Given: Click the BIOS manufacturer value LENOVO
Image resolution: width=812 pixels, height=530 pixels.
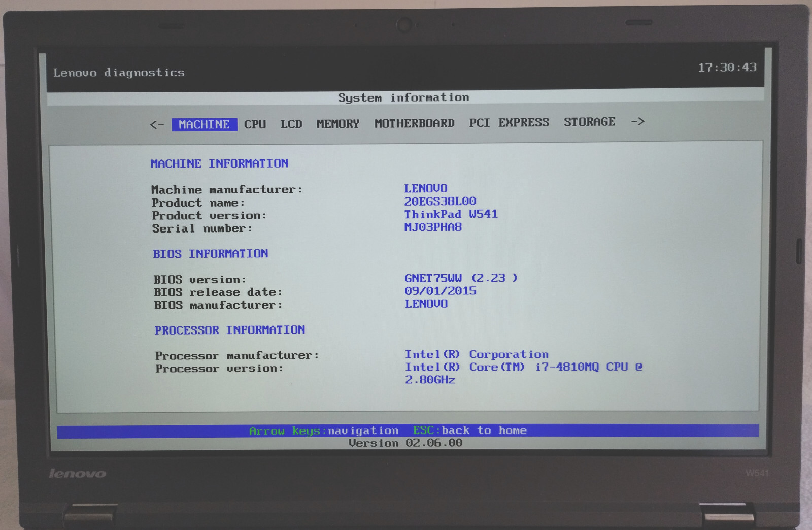Looking at the screenshot, I should click(426, 304).
